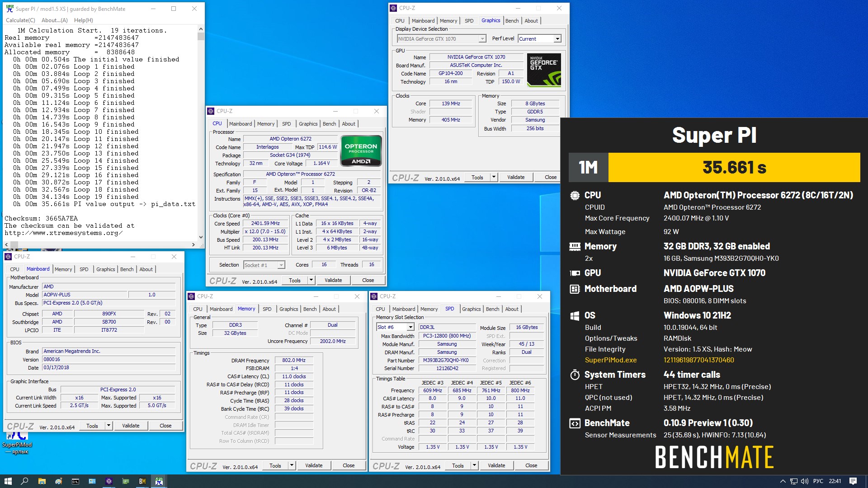Switch to Mainboard tab in CPU-Z CPU window
This screenshot has height=488, width=868.
coord(240,124)
